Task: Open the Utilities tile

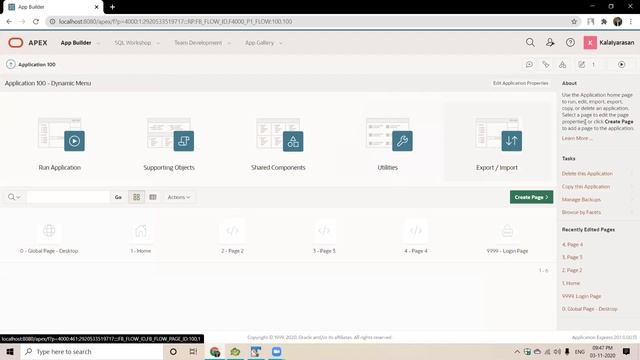Action: coord(388,143)
